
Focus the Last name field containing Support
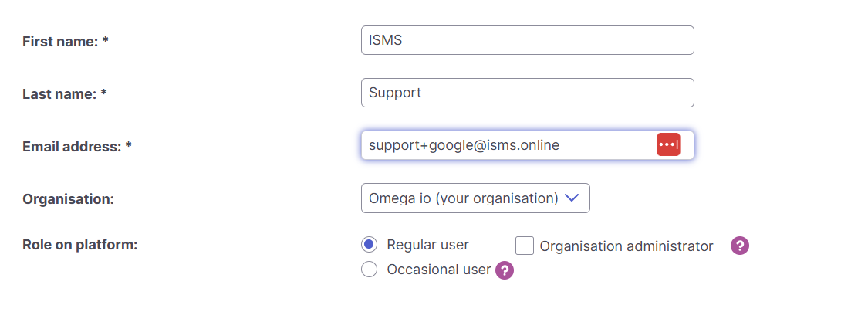coord(527,93)
